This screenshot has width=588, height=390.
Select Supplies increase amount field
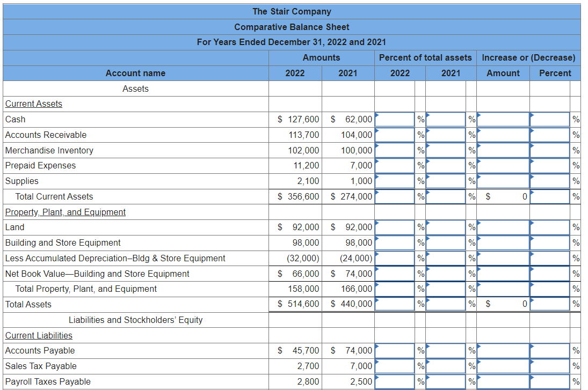[503, 181]
